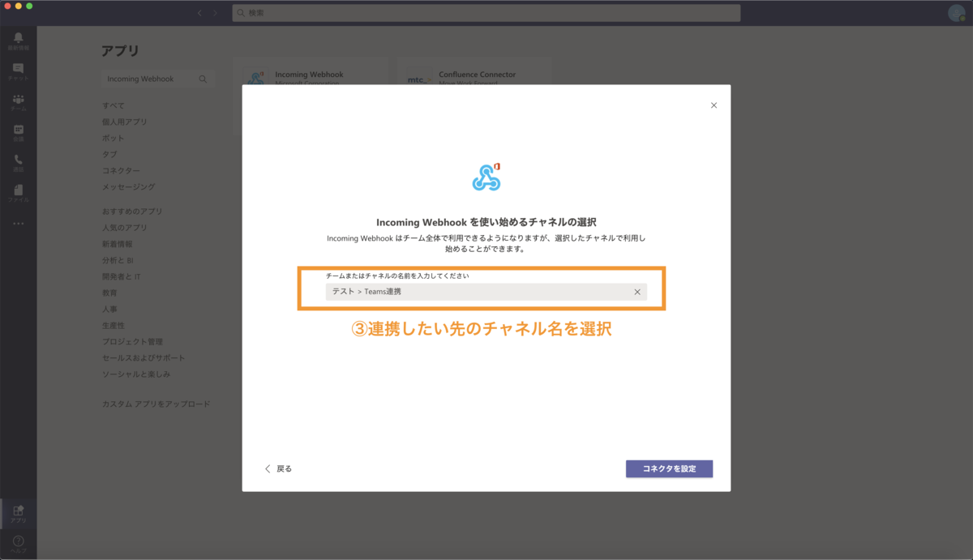Clear the selected channel with the X
This screenshot has height=560, width=973.
[637, 292]
